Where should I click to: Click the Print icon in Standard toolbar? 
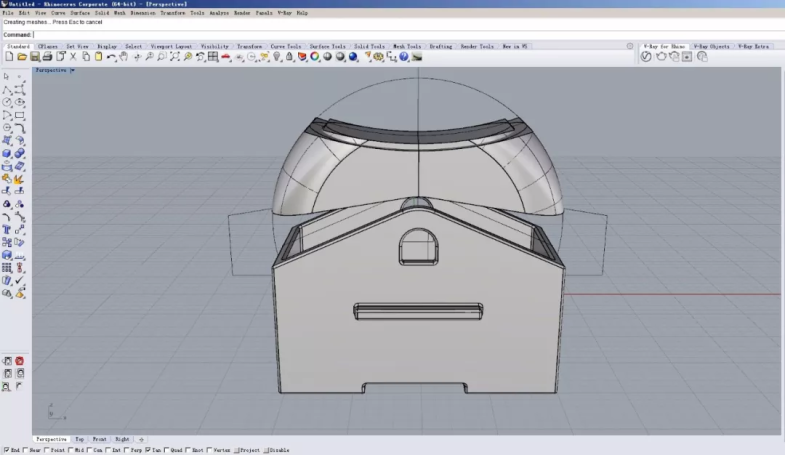coord(47,57)
